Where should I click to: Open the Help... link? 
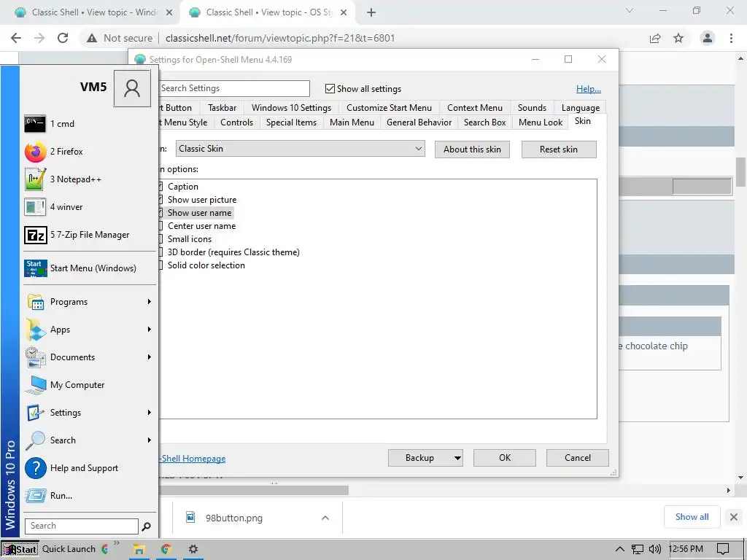pyautogui.click(x=589, y=89)
